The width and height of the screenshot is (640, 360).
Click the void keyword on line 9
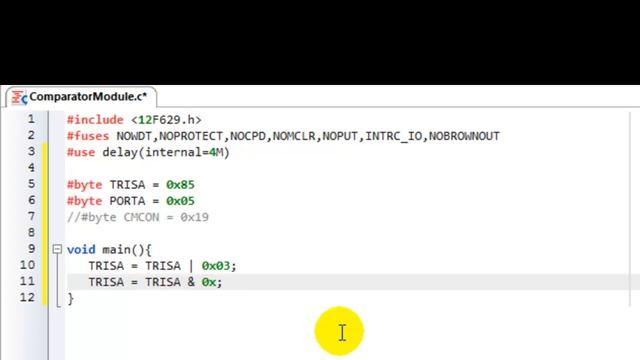[x=81, y=249]
